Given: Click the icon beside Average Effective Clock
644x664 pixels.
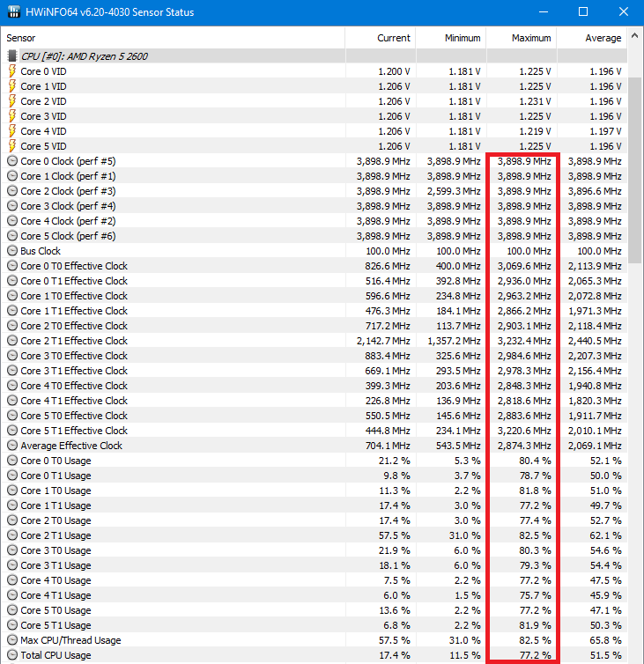Looking at the screenshot, I should [12, 446].
